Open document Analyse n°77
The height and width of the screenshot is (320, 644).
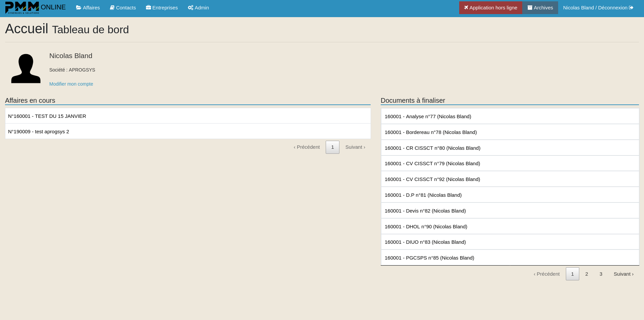[x=428, y=117]
